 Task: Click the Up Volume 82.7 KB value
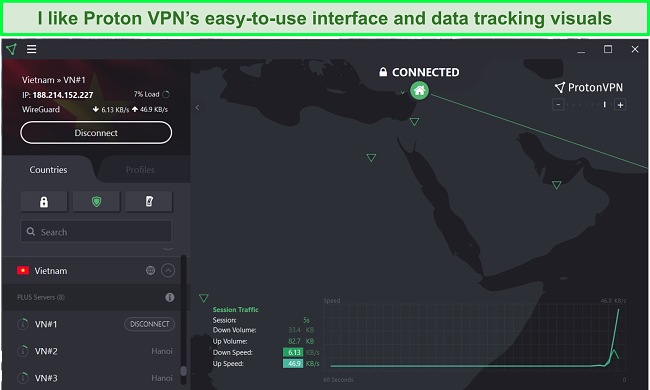click(x=301, y=341)
